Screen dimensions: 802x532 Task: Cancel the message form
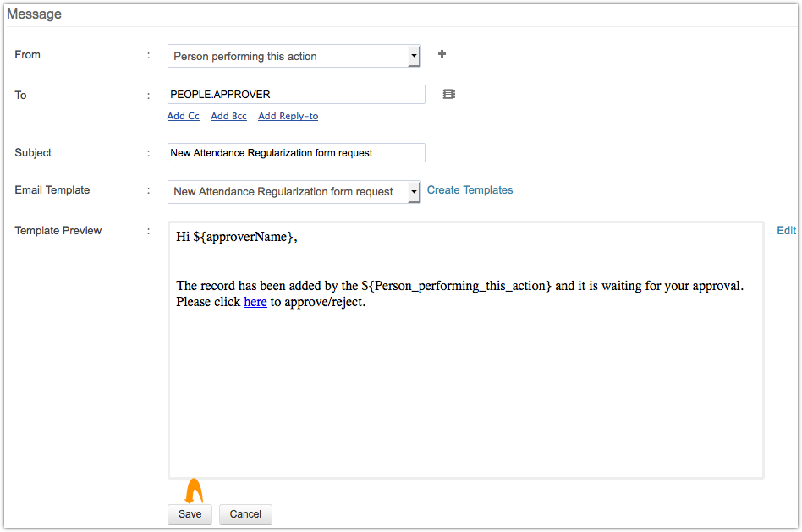[245, 514]
